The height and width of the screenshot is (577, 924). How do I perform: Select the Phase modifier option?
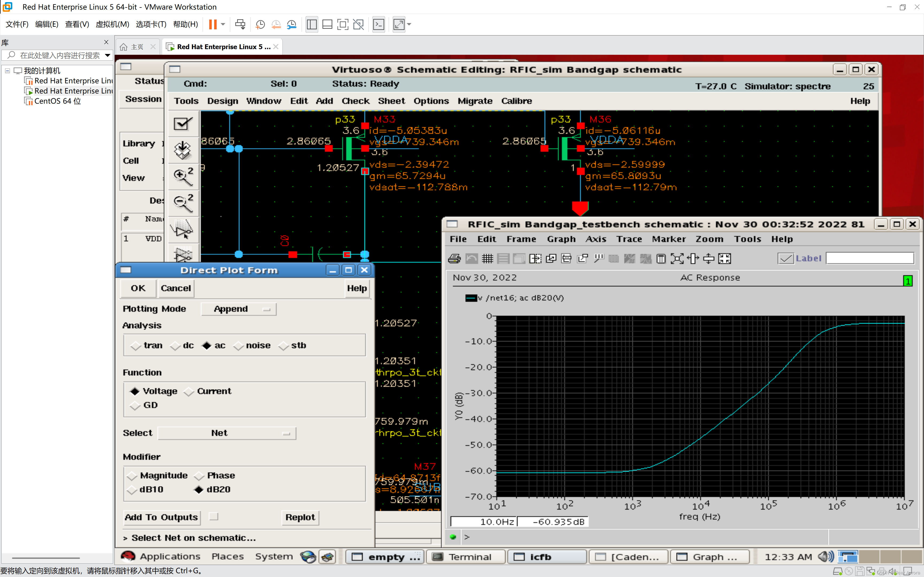tap(199, 476)
